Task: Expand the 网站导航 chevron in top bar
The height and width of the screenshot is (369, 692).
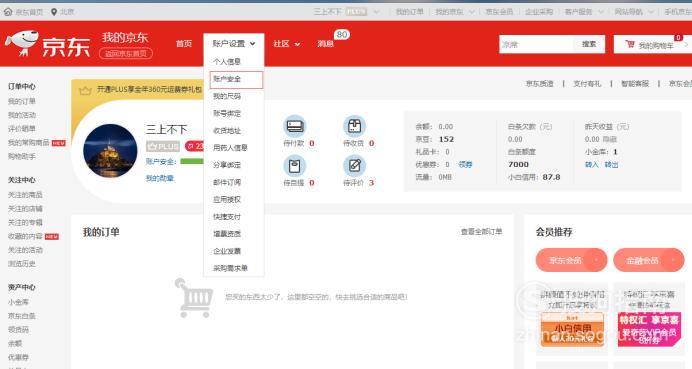Action: point(651,12)
